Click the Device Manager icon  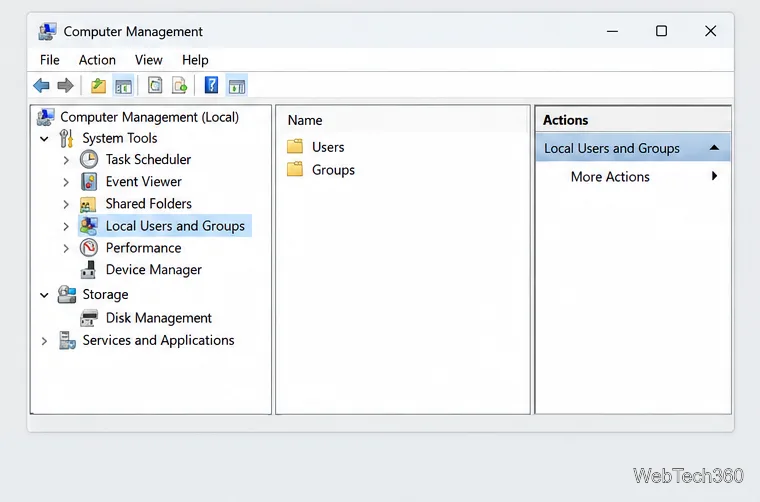pyautogui.click(x=88, y=270)
